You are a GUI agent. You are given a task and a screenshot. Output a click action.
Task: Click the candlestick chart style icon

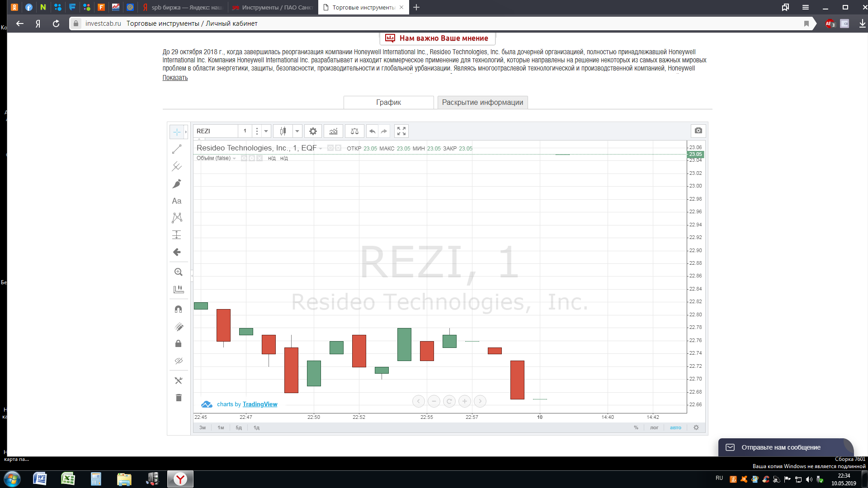[283, 131]
